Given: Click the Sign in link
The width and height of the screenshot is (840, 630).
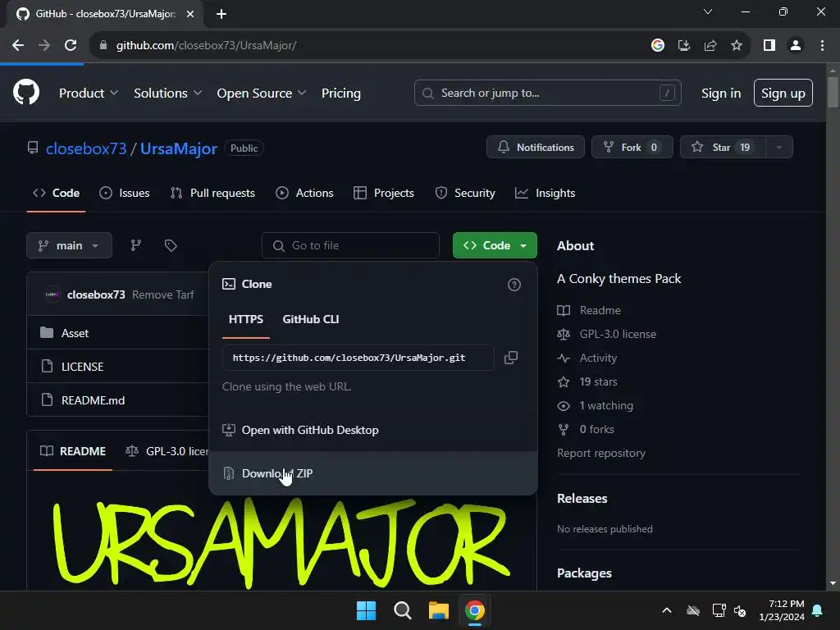Looking at the screenshot, I should point(721,94).
